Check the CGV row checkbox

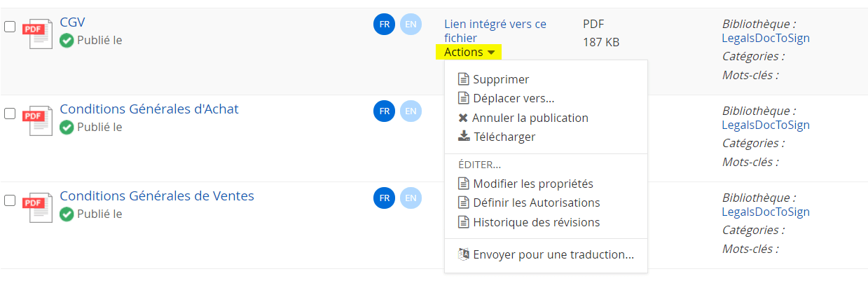pyautogui.click(x=10, y=27)
